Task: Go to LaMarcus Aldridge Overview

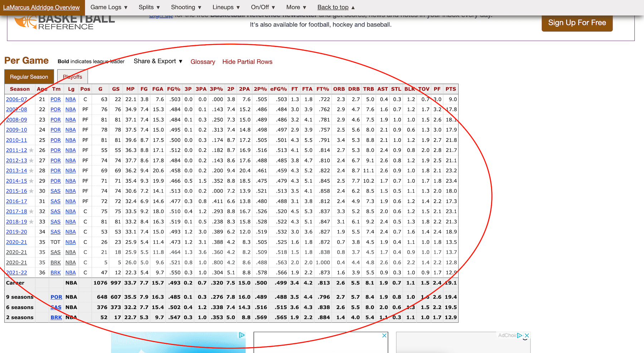Action: coord(42,8)
